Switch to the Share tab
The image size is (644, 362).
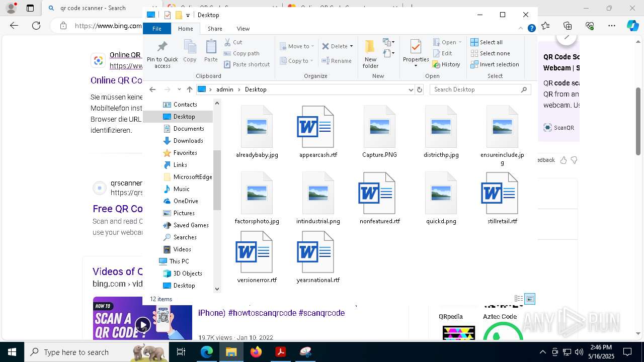pos(215,29)
